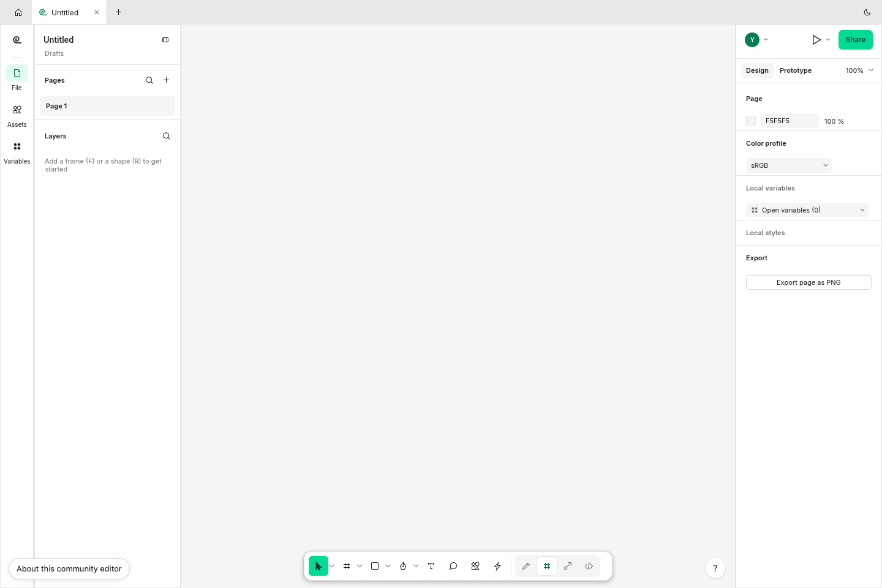Viewport: 882px width, 588px height.
Task: Open present options chevron beside play
Action: point(828,40)
